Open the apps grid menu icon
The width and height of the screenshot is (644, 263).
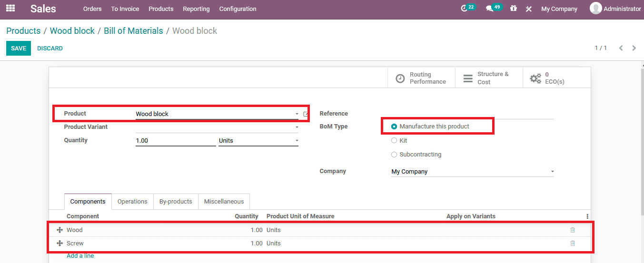[10, 8]
